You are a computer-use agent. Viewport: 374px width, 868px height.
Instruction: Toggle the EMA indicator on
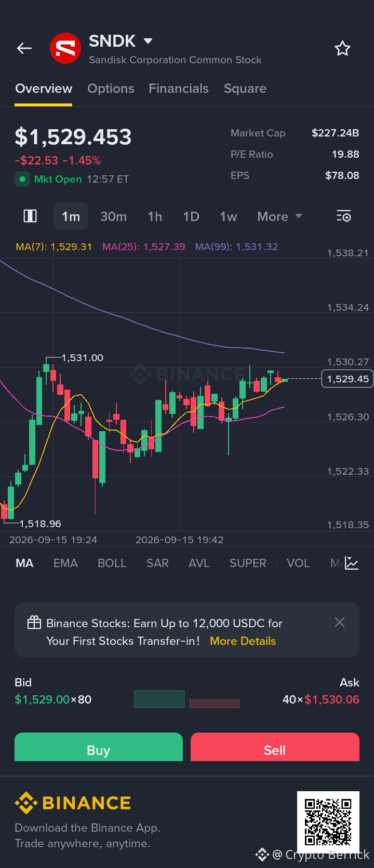pyautogui.click(x=65, y=563)
